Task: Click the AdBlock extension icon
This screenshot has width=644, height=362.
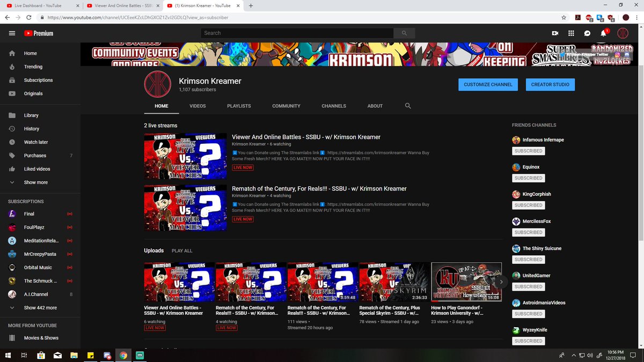Action: [589, 18]
